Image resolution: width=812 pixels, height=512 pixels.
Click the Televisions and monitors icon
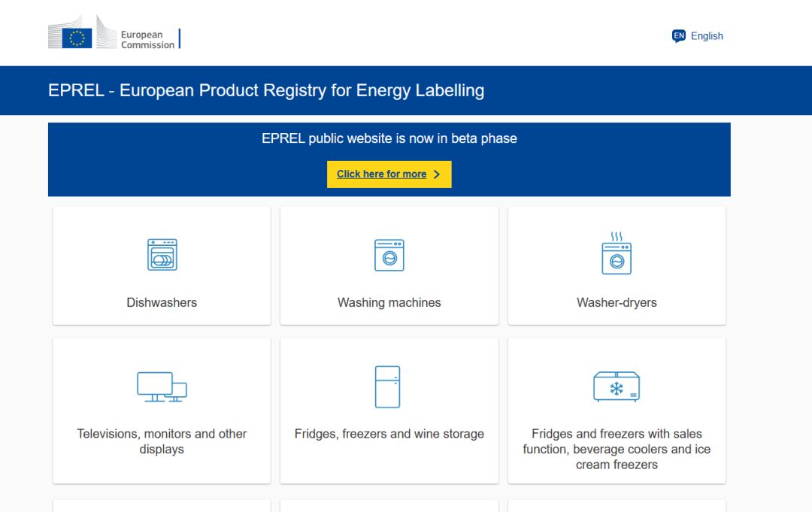161,385
